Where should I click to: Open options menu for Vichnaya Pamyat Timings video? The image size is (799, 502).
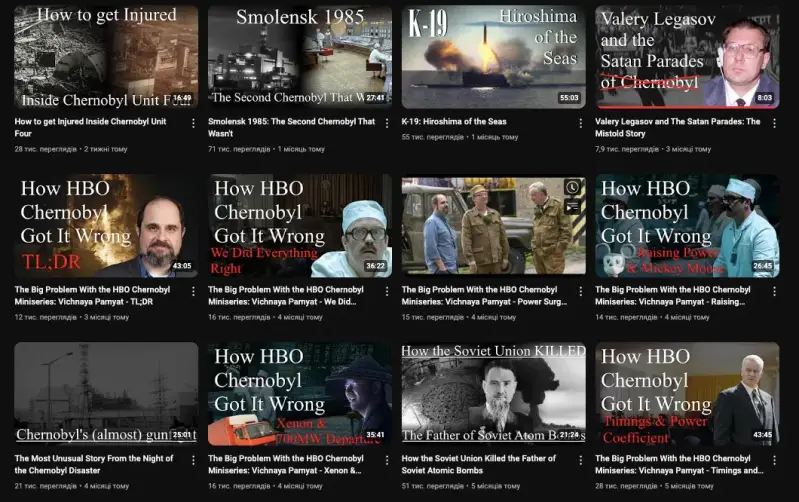coord(774,460)
